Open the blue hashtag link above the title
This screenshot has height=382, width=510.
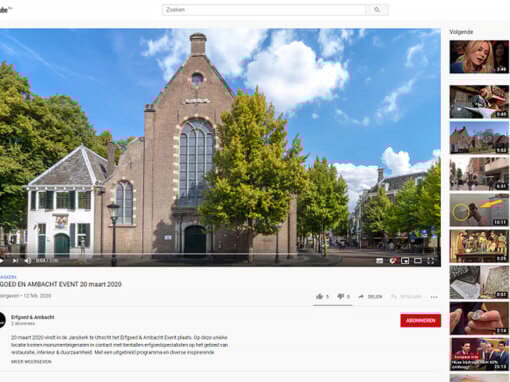(x=8, y=277)
